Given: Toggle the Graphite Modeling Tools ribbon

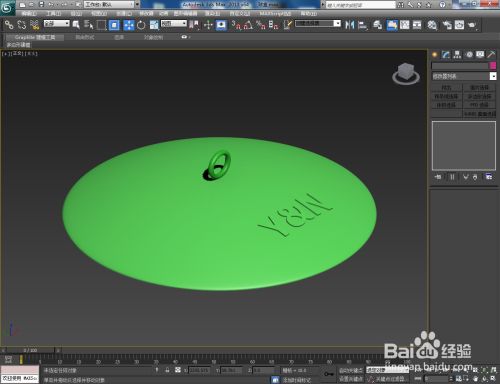Looking at the screenshot, I should click(391, 25).
